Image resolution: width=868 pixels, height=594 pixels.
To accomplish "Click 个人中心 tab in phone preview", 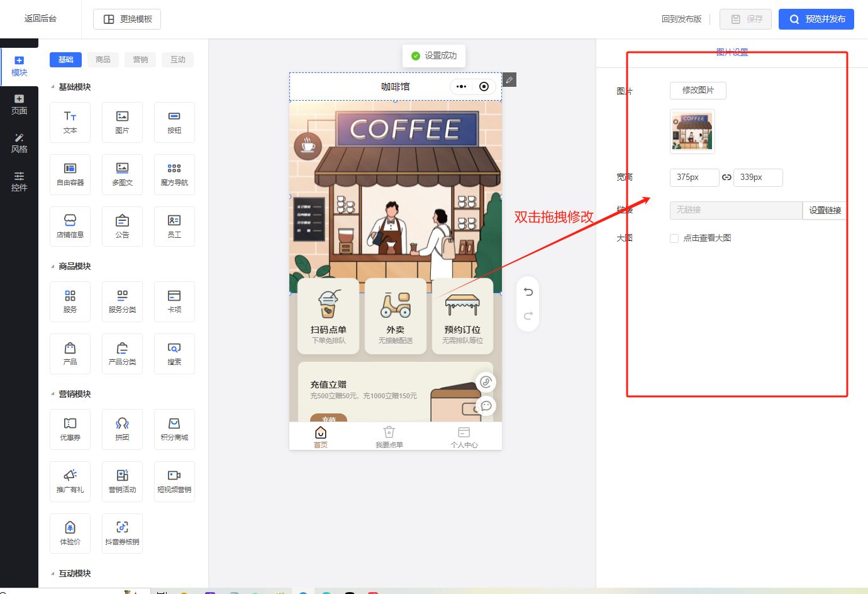I will 464,437.
